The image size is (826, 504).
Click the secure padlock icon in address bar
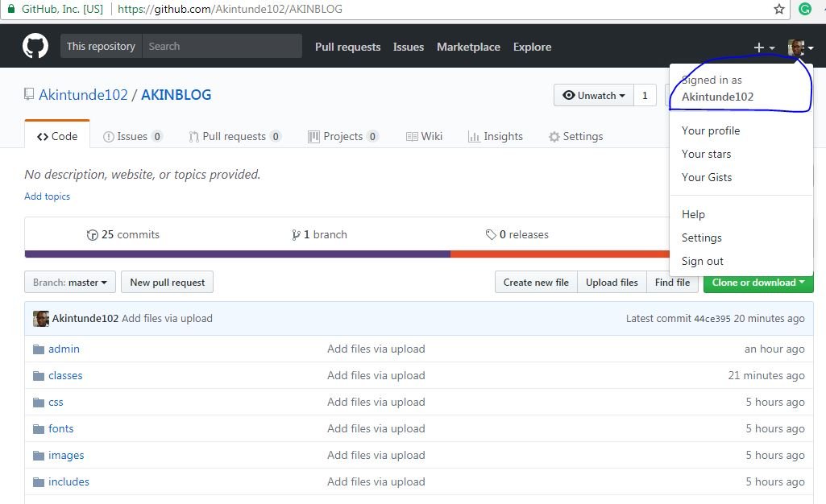11,9
